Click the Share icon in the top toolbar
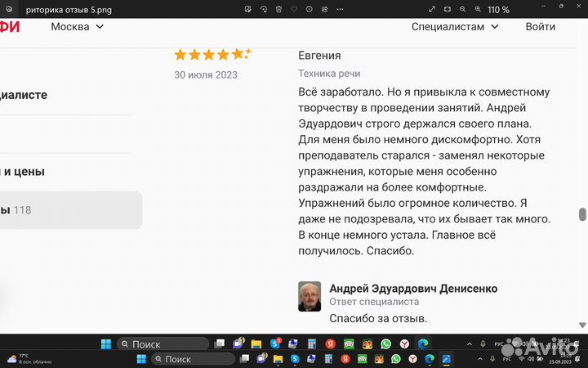Image resolution: width=588 pixels, height=368 pixels. 325,10
